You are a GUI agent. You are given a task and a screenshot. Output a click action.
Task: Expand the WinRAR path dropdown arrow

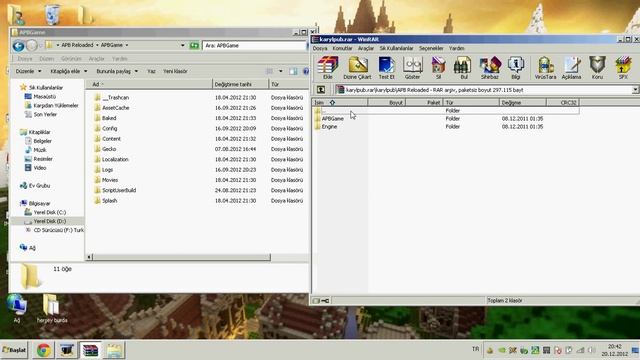(636, 90)
